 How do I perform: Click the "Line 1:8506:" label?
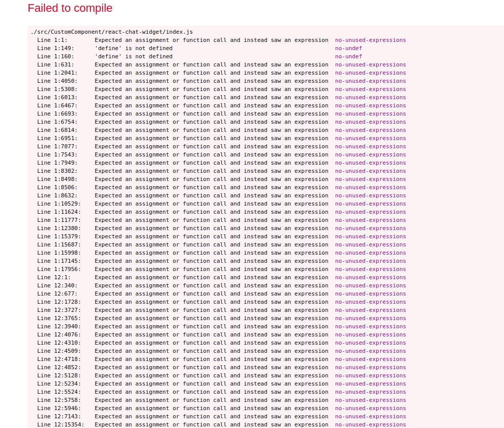click(x=57, y=188)
